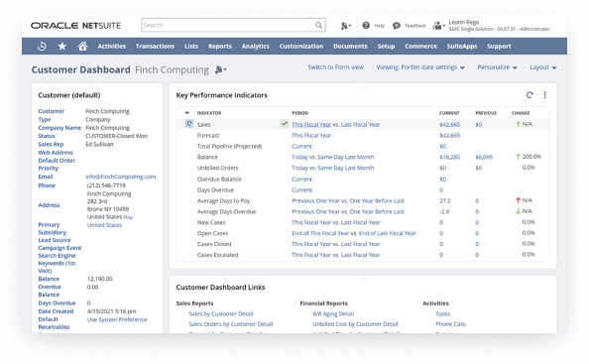The image size is (589, 364).
Task: Click Switch to Form view link
Action: (336, 67)
